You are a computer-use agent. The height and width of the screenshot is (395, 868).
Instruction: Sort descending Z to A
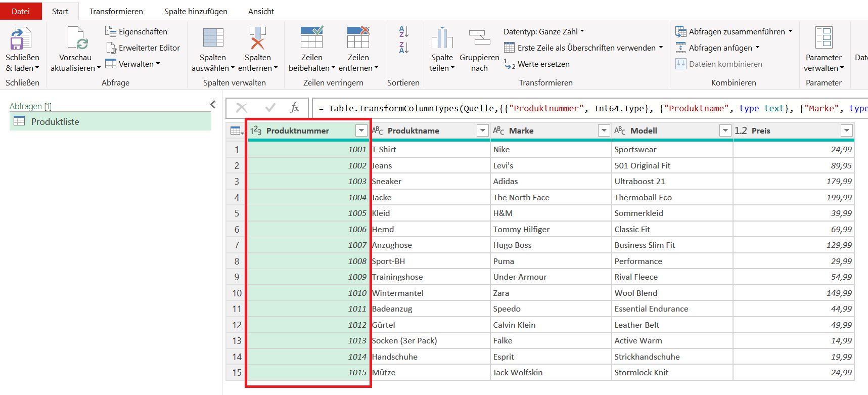[403, 48]
